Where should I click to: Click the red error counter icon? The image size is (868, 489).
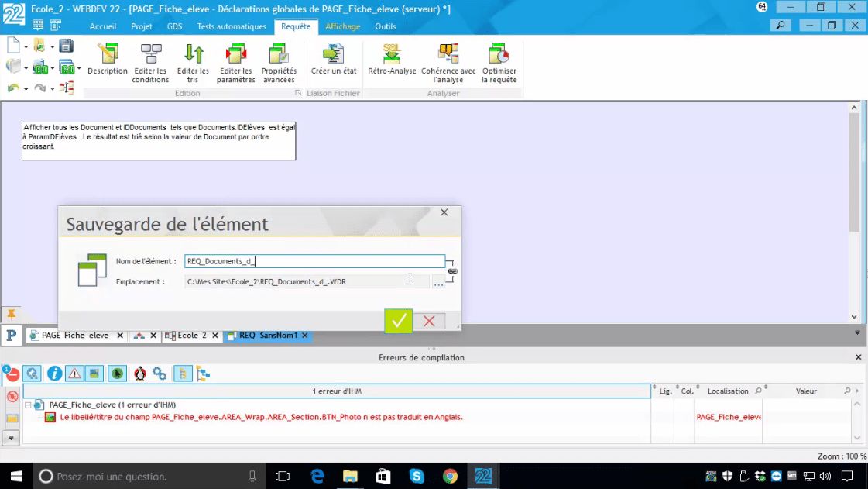pyautogui.click(x=11, y=374)
